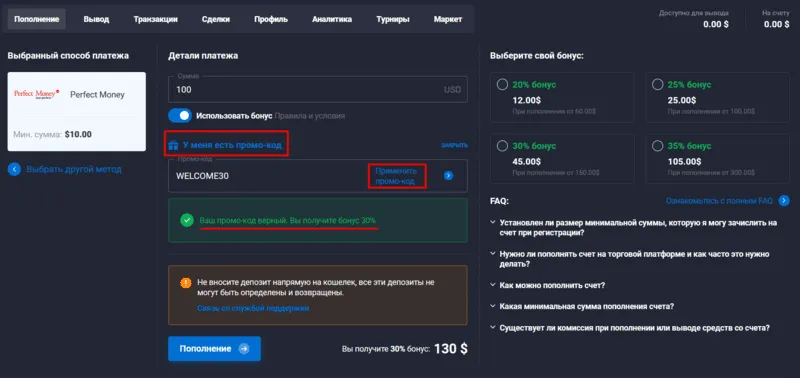Select the 30% бонус radio option
This screenshot has width=800, height=378.
pos(502,146)
